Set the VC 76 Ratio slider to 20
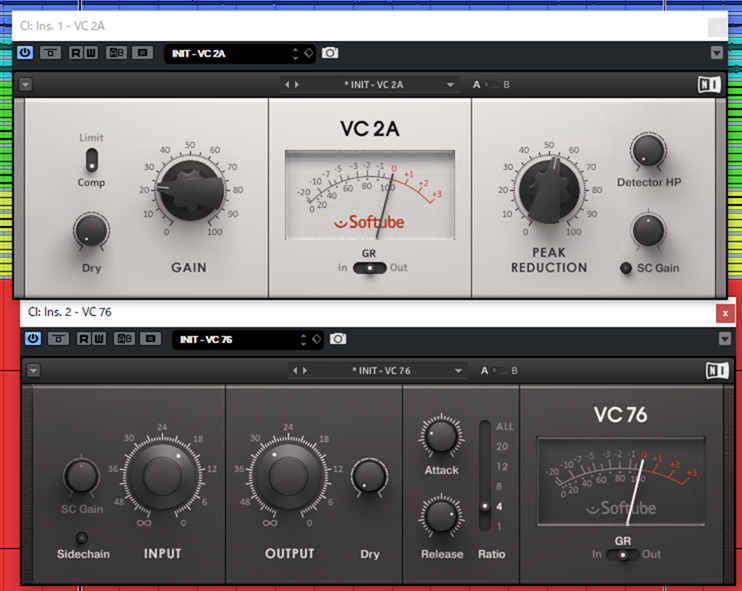 pyautogui.click(x=486, y=446)
